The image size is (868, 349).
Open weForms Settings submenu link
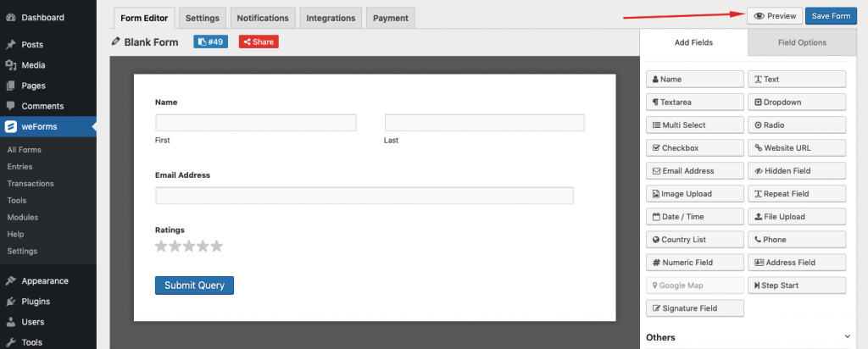click(x=22, y=251)
